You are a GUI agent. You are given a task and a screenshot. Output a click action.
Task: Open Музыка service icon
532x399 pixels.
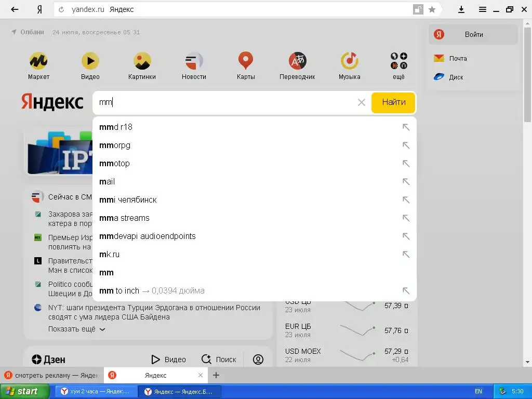(x=350, y=66)
